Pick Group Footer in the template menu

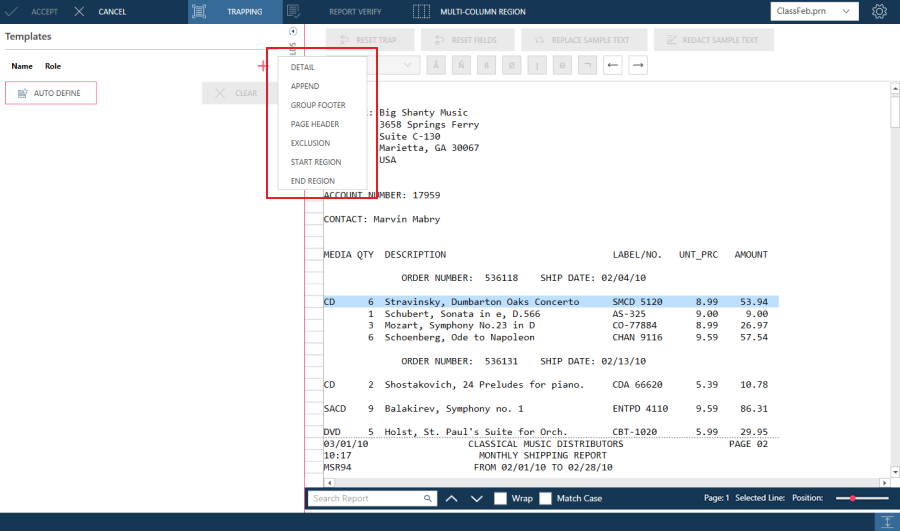318,105
